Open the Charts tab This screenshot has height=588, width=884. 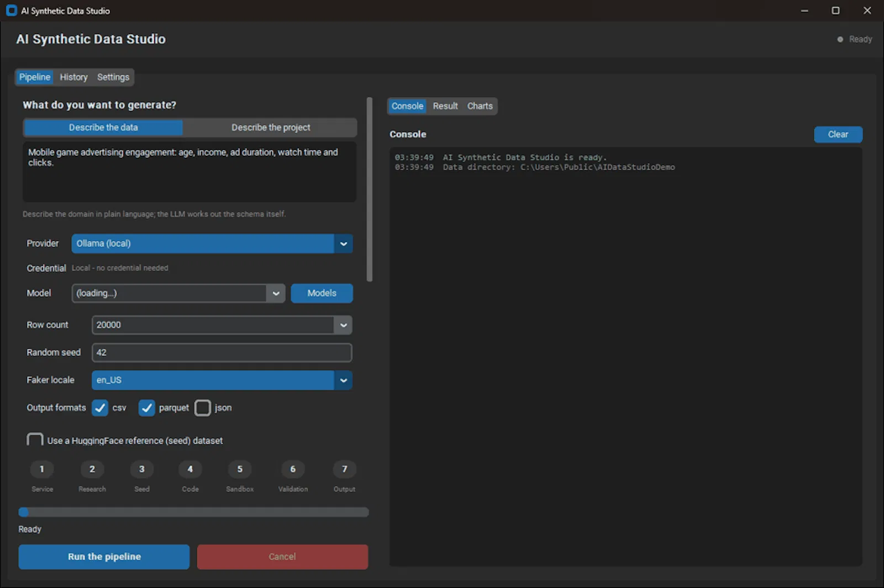pos(480,106)
